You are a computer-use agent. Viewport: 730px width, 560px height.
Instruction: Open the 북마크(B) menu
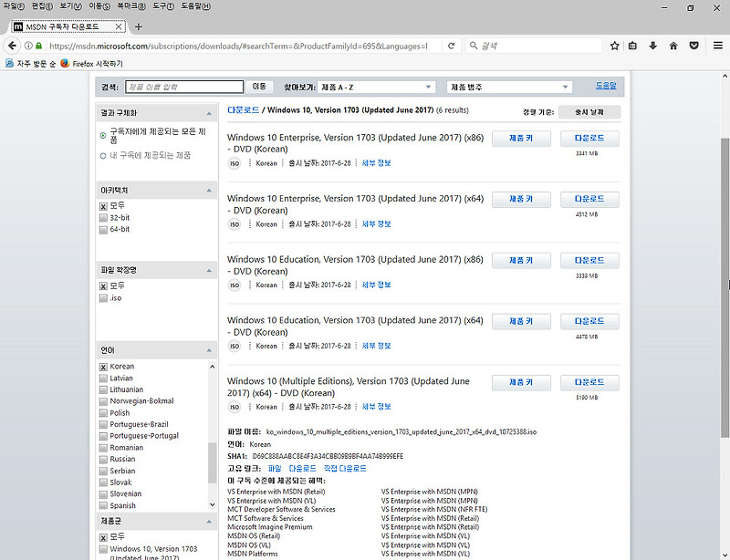tap(131, 6)
